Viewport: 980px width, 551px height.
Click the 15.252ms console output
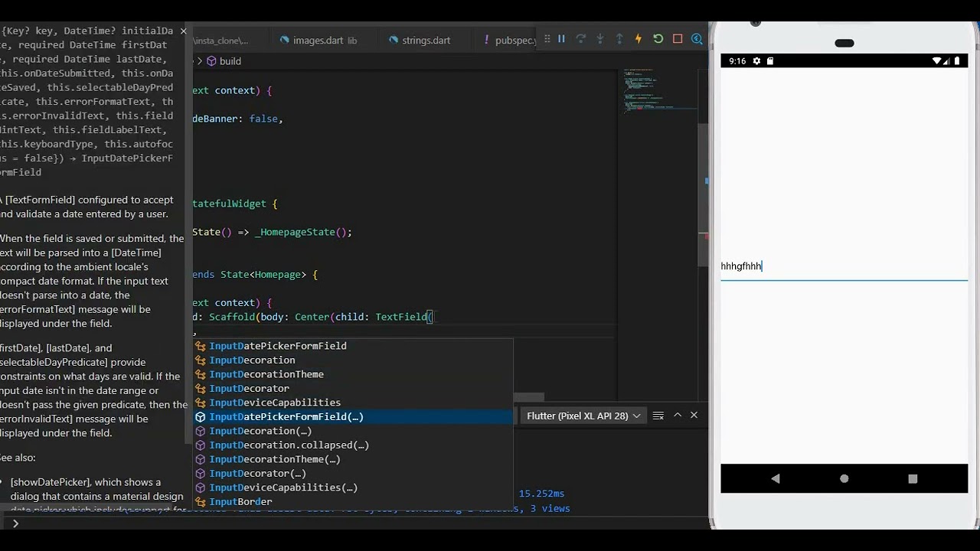point(541,494)
